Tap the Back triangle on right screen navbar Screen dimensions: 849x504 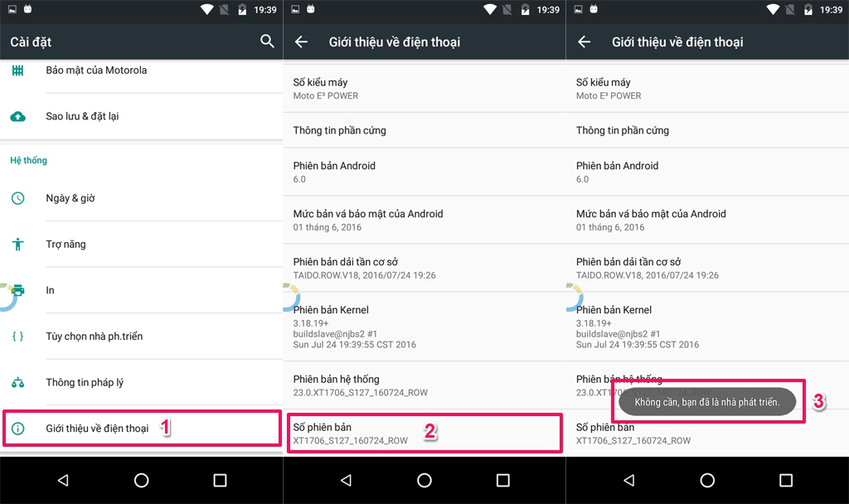(628, 480)
